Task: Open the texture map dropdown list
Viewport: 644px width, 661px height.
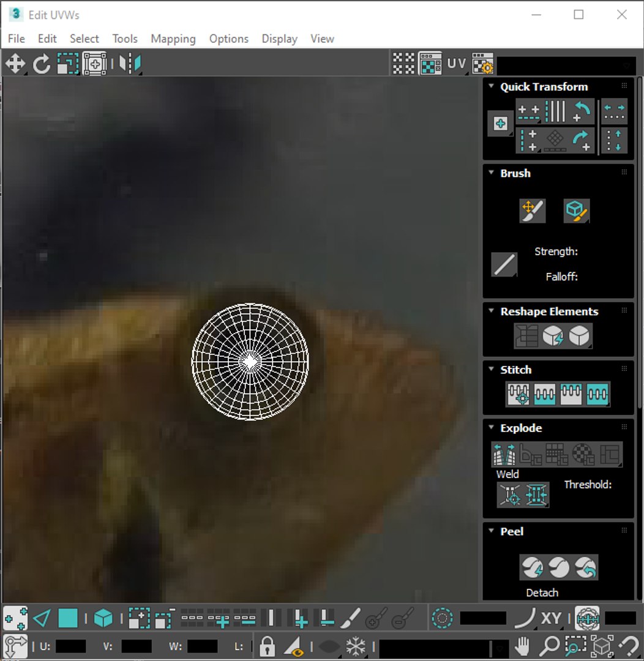Action: [566, 65]
